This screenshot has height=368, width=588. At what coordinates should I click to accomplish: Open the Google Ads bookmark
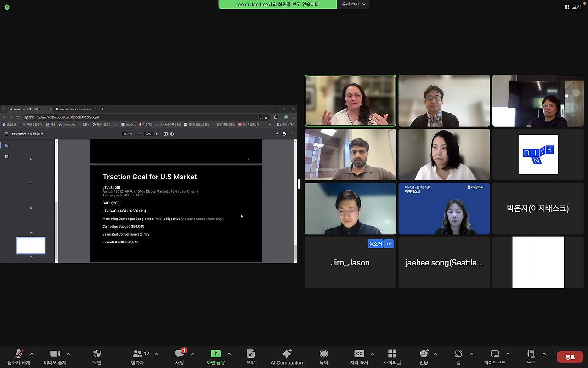pyautogui.click(x=67, y=124)
